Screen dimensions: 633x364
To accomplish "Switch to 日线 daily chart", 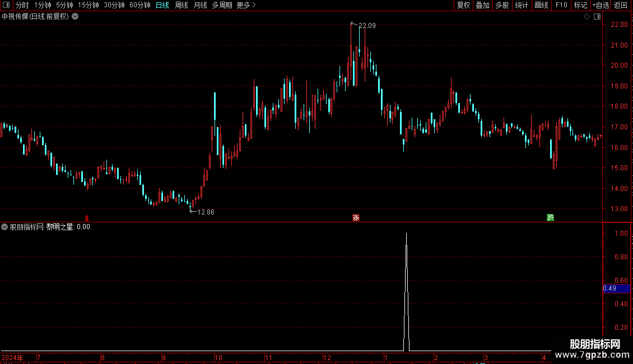I will tap(162, 5).
